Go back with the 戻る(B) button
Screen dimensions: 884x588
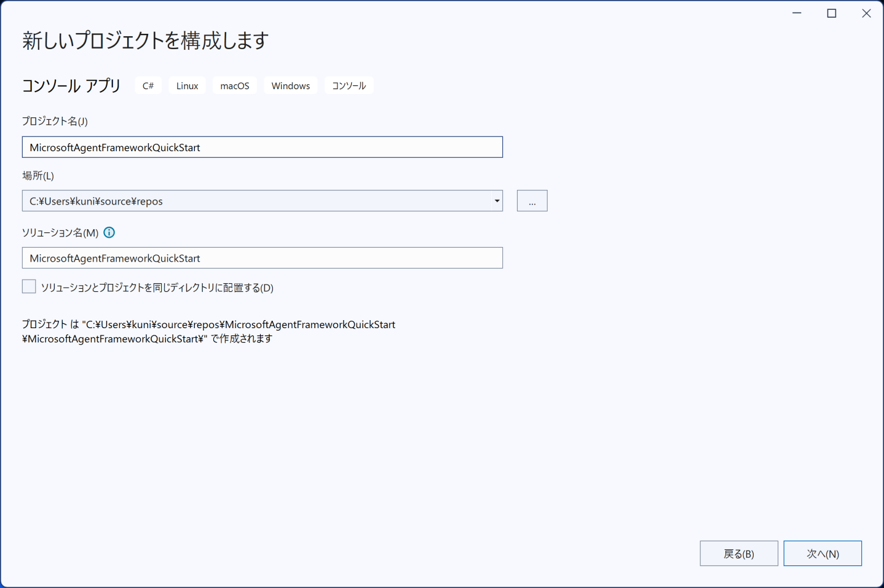point(738,554)
